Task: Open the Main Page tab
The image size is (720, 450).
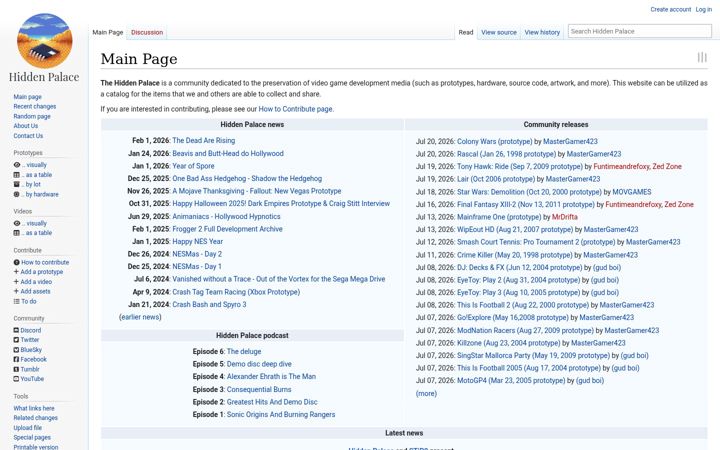Action: coord(108,32)
